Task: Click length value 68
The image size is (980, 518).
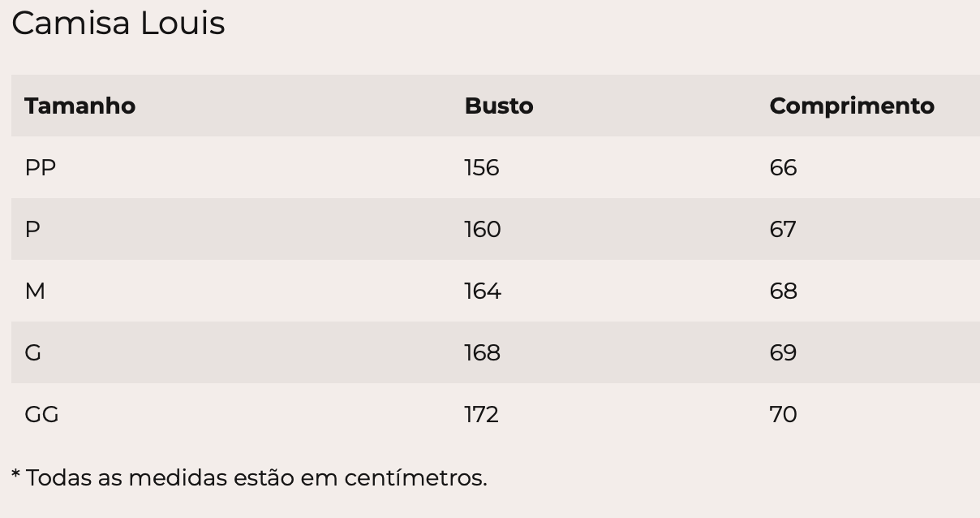Action: click(x=784, y=291)
